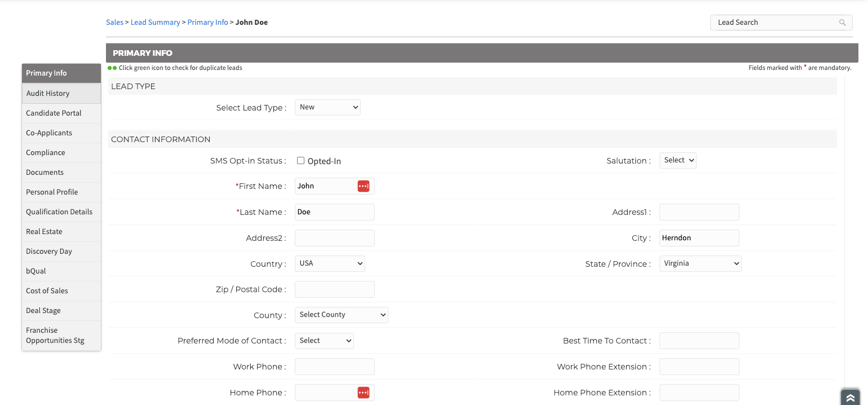The image size is (868, 405).
Task: Open Preferred Mode of Contact dropdown
Action: coord(324,341)
